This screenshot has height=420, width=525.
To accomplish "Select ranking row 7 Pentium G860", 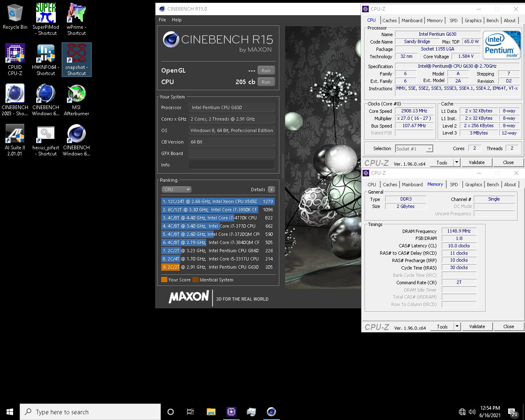I will pyautogui.click(x=218, y=251).
